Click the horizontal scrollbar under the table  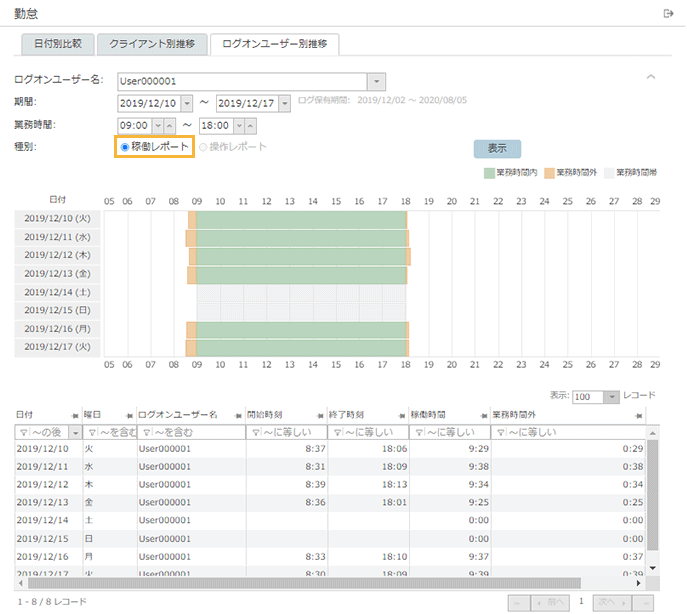[x=300, y=582]
